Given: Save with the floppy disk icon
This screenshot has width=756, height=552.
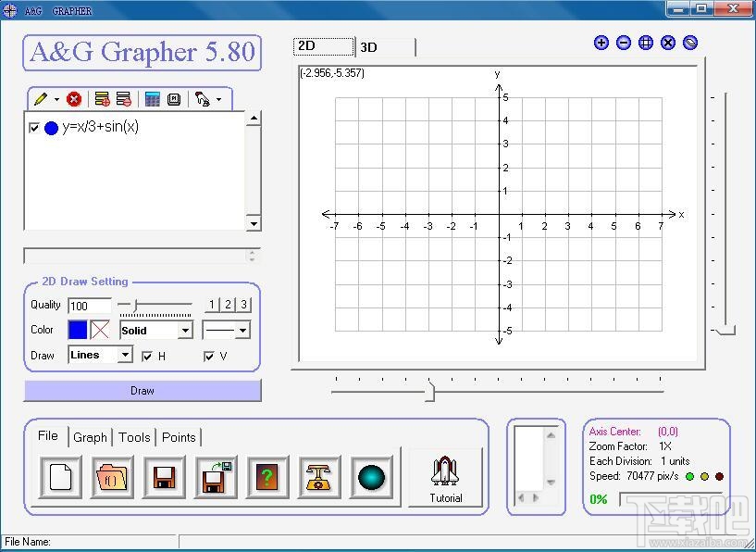Looking at the screenshot, I should click(164, 477).
